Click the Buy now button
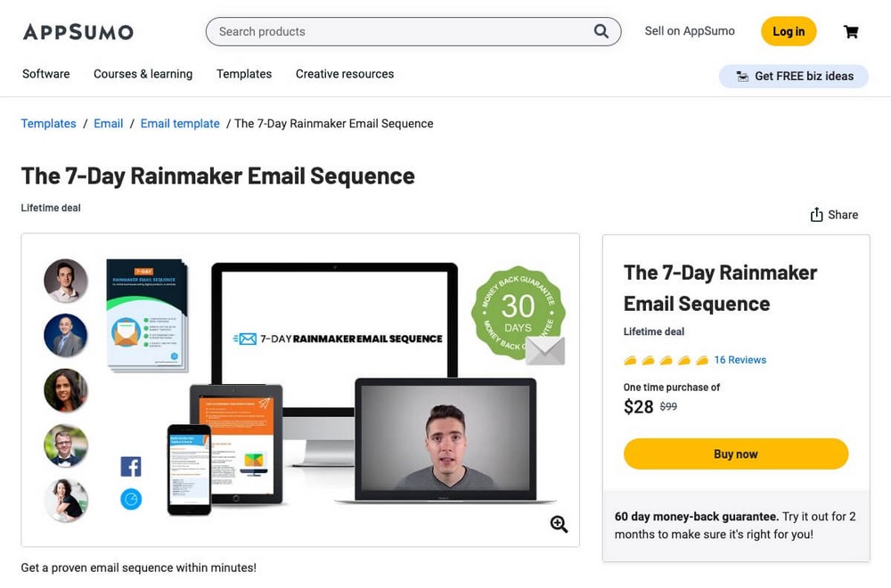The height and width of the screenshot is (588, 891). [x=735, y=453]
